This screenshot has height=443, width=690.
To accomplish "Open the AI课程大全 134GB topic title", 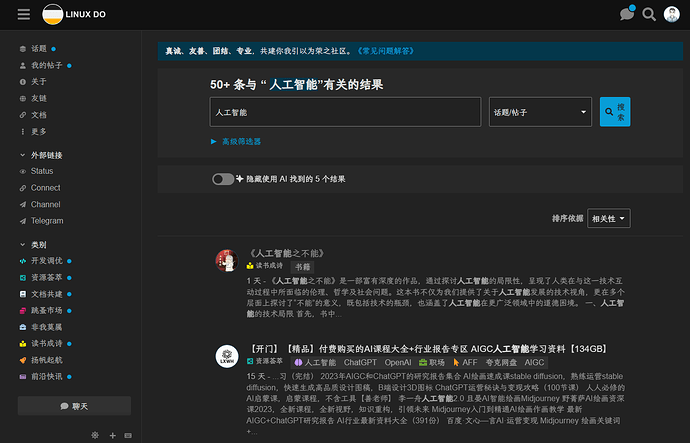I will pyautogui.click(x=428, y=349).
